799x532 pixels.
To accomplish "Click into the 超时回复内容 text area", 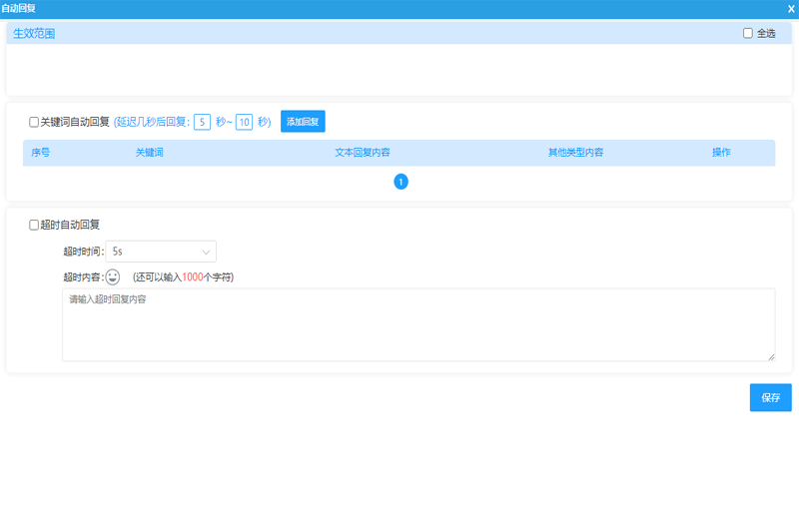I will coord(417,324).
